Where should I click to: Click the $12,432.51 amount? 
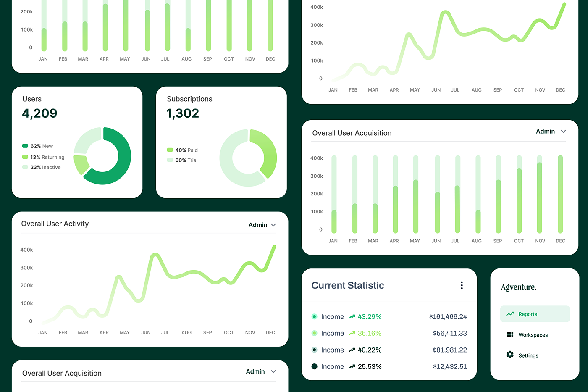[x=450, y=367]
